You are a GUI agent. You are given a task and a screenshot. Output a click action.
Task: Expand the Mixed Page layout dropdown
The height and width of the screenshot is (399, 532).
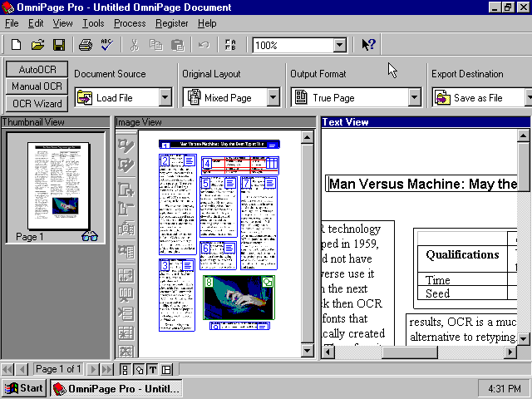click(273, 98)
